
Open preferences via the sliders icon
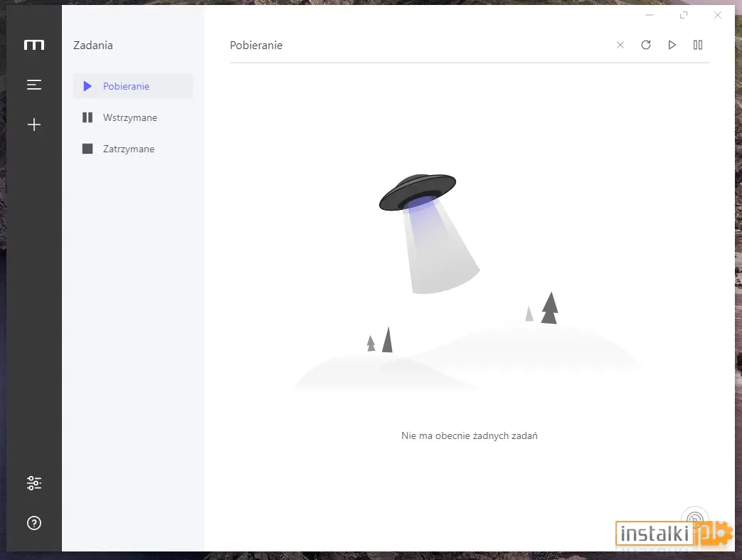pos(34,483)
